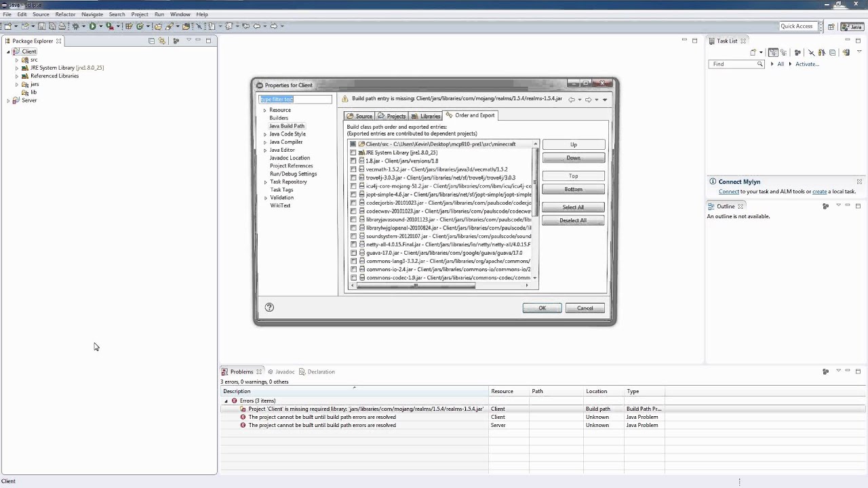Toggle checkbox for guava-17.0.jar entry
868x488 pixels.
[x=353, y=253]
